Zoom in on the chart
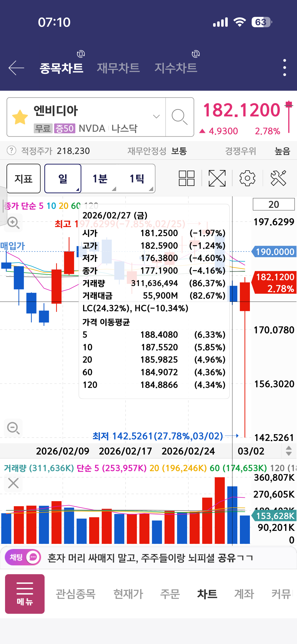 (13, 223)
